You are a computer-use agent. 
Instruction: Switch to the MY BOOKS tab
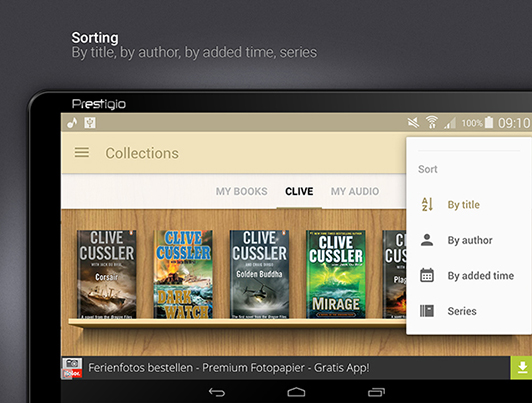click(242, 191)
